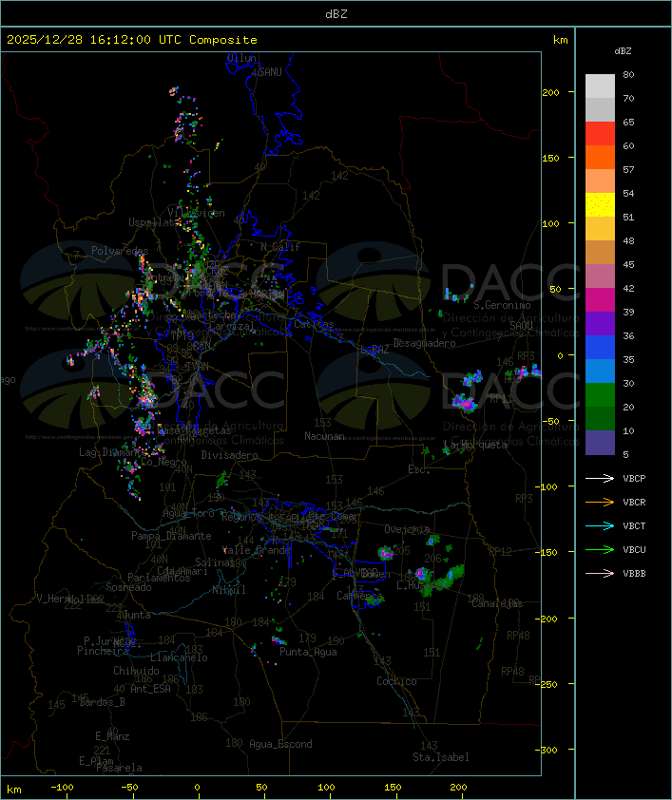Viewport: 672px width, 800px height.
Task: Pick the dark orange 57-60 dBZ swatch
Action: click(x=600, y=157)
